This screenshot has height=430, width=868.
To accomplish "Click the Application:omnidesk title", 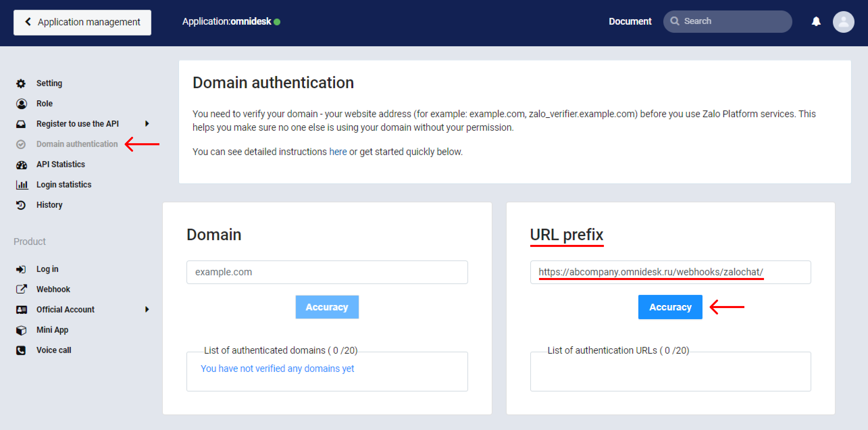I will (x=227, y=22).
